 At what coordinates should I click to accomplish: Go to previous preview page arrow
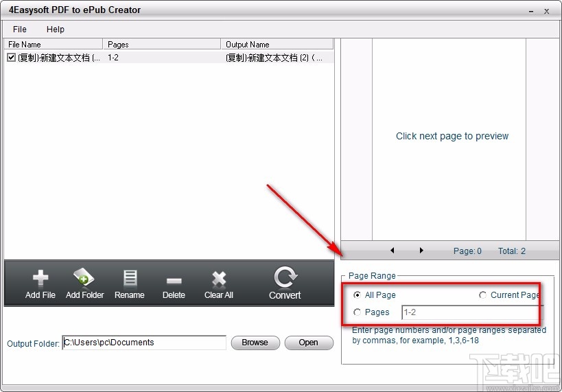(x=392, y=251)
